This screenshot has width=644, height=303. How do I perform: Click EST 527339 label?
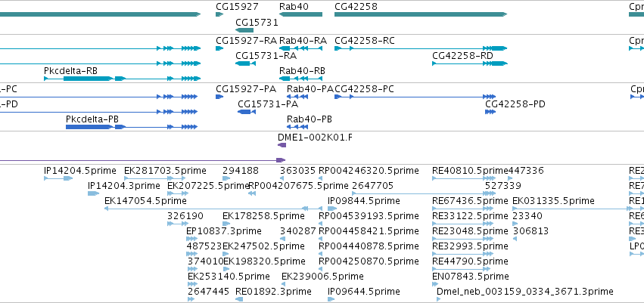(x=503, y=186)
